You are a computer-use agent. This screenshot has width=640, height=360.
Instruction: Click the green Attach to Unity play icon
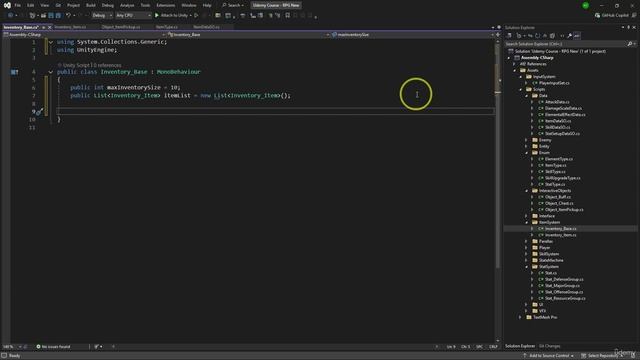tap(157, 16)
